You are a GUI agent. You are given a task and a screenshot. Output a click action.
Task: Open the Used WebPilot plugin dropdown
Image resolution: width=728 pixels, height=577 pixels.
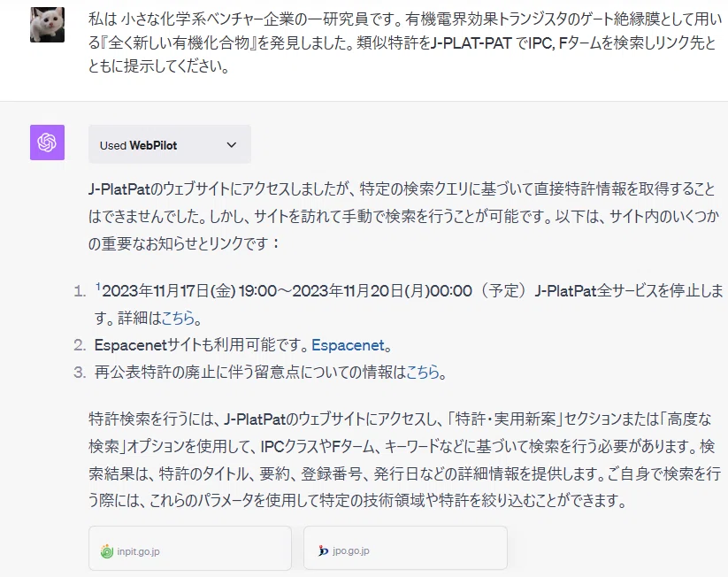170,144
